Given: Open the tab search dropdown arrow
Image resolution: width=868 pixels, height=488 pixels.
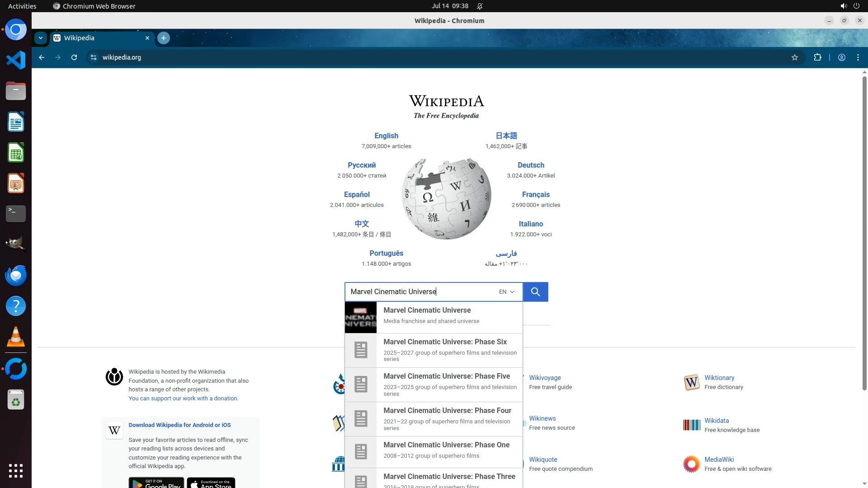Looking at the screenshot, I should 41,38.
